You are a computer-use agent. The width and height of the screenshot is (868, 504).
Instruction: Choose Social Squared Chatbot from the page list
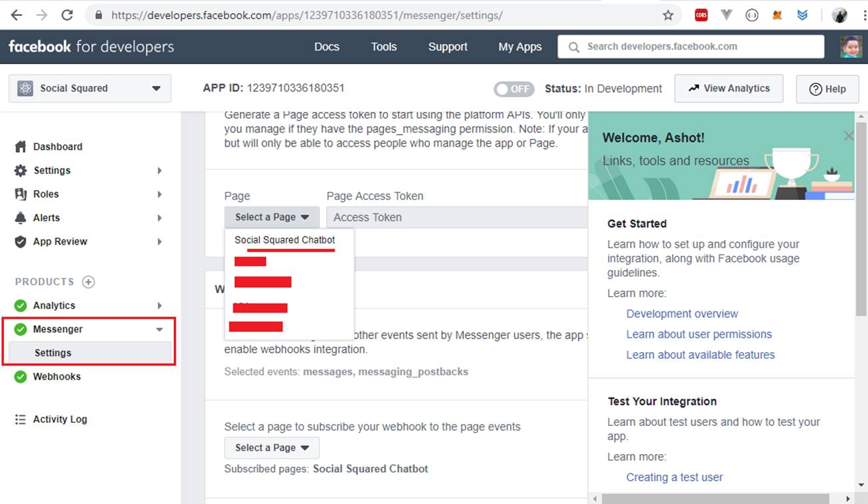[285, 240]
